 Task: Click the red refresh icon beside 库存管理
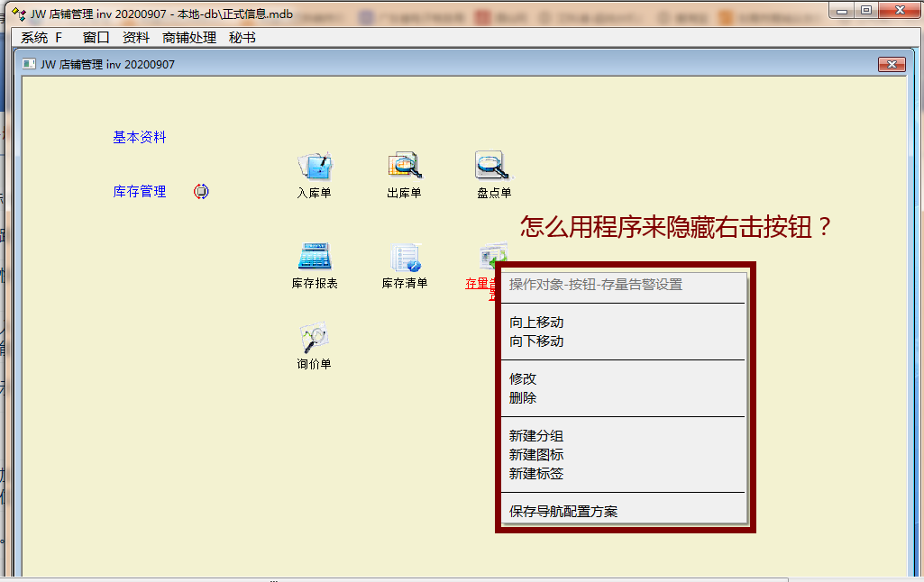tap(201, 191)
